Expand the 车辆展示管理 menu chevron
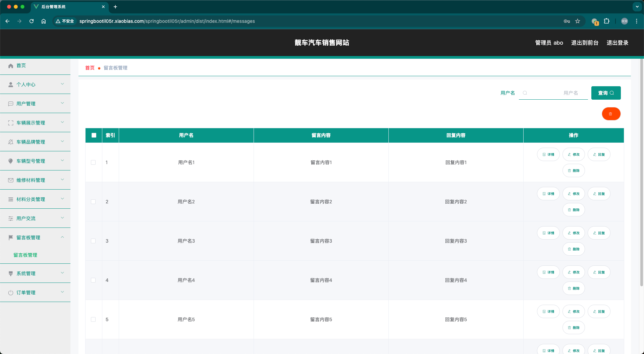 click(x=62, y=122)
